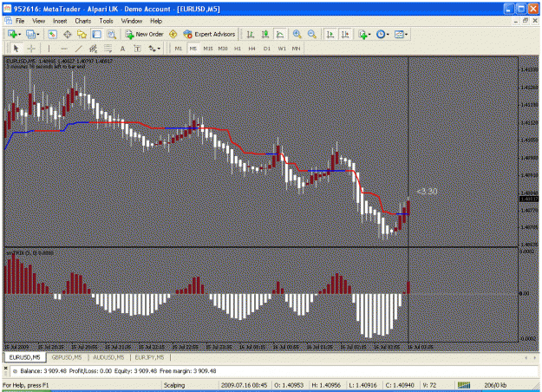Switch to M1 timeframe
This screenshot has height=392, width=542.
click(179, 49)
